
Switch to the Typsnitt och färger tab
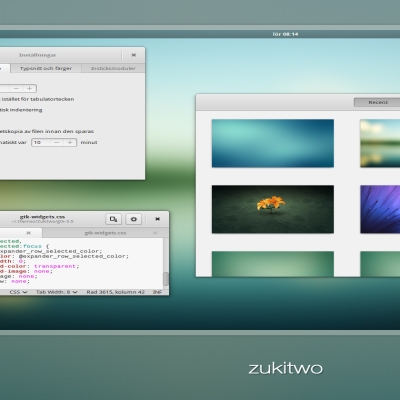tap(46, 68)
